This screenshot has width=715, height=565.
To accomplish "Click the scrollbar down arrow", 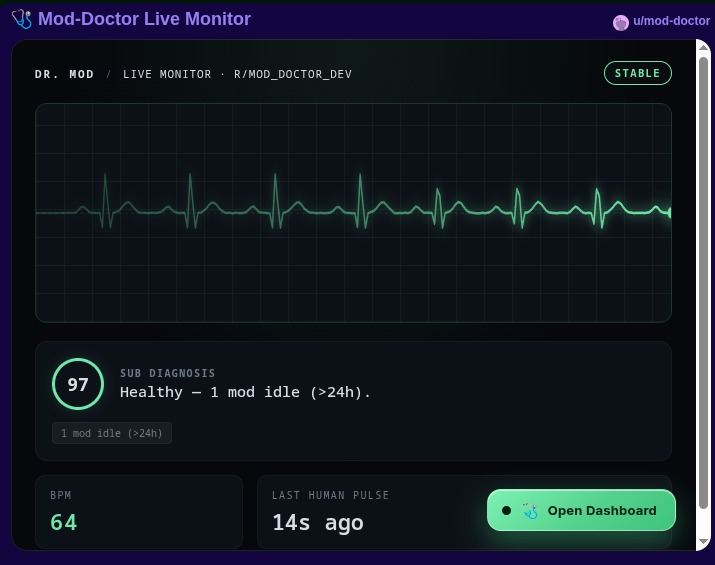I will [x=704, y=541].
